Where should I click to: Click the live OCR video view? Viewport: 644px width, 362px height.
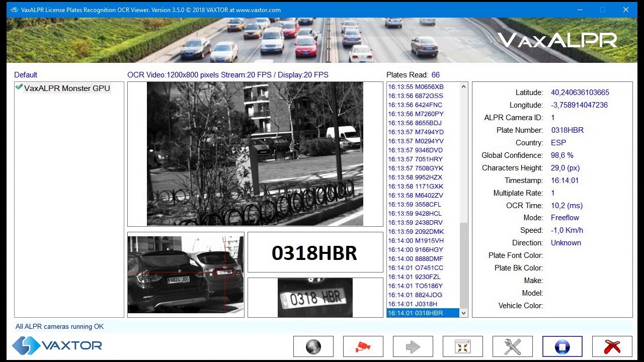[x=255, y=154]
